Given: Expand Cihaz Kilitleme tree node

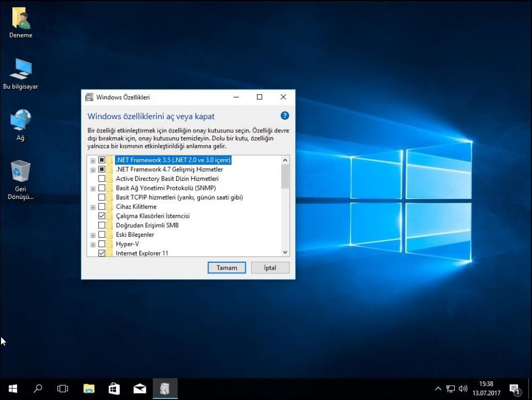Looking at the screenshot, I should 93,207.
